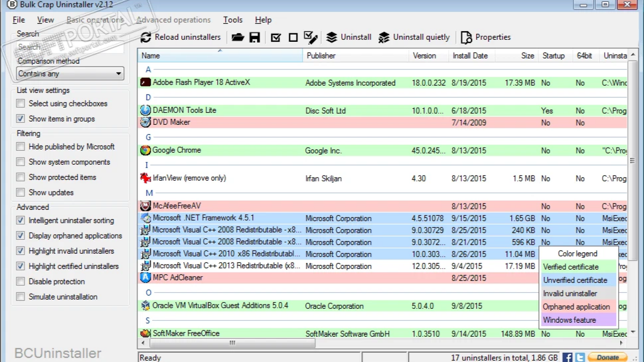Click the Reload uninstallers icon

[x=146, y=37]
